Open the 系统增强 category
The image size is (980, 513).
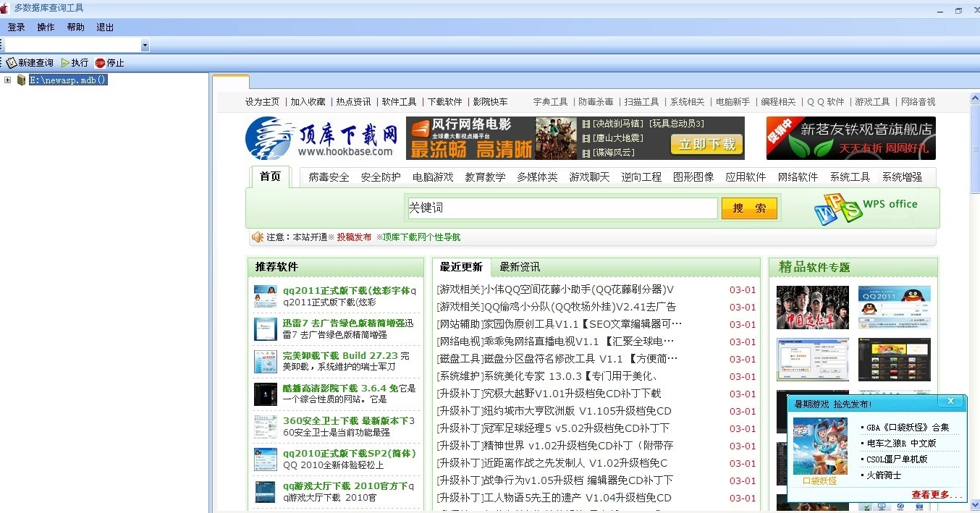point(902,177)
